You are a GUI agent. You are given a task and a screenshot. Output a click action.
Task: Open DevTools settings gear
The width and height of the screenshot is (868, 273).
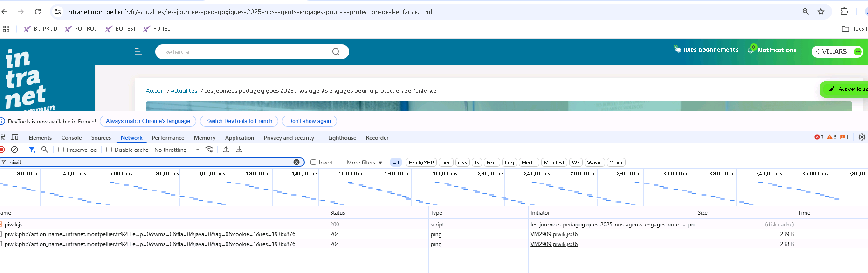click(861, 137)
